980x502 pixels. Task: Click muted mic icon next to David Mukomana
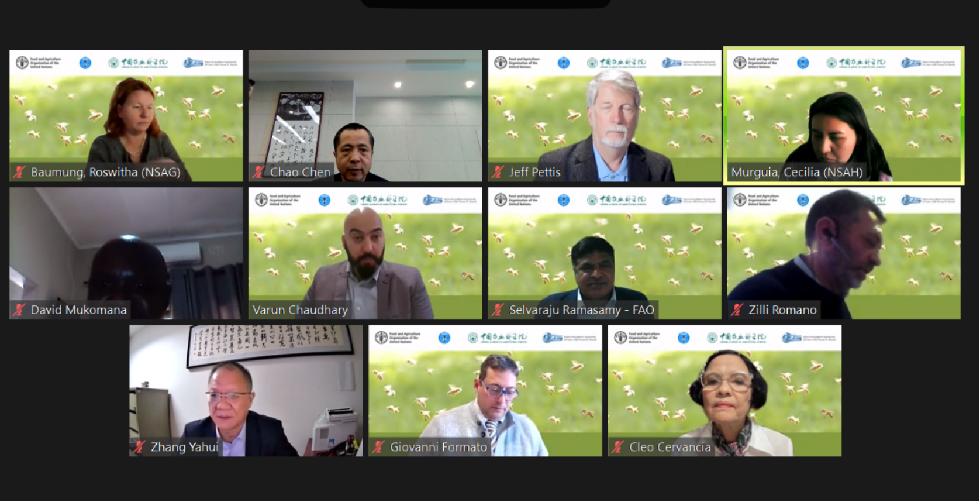[x=19, y=310]
